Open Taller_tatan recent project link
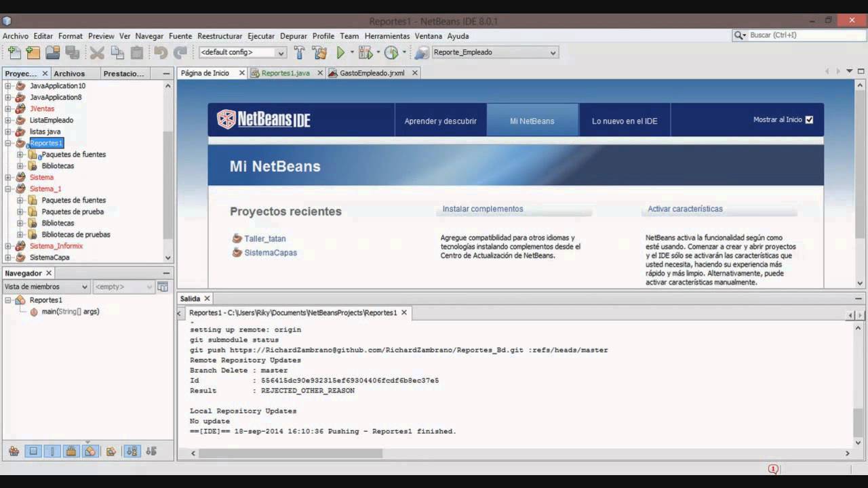 (265, 239)
